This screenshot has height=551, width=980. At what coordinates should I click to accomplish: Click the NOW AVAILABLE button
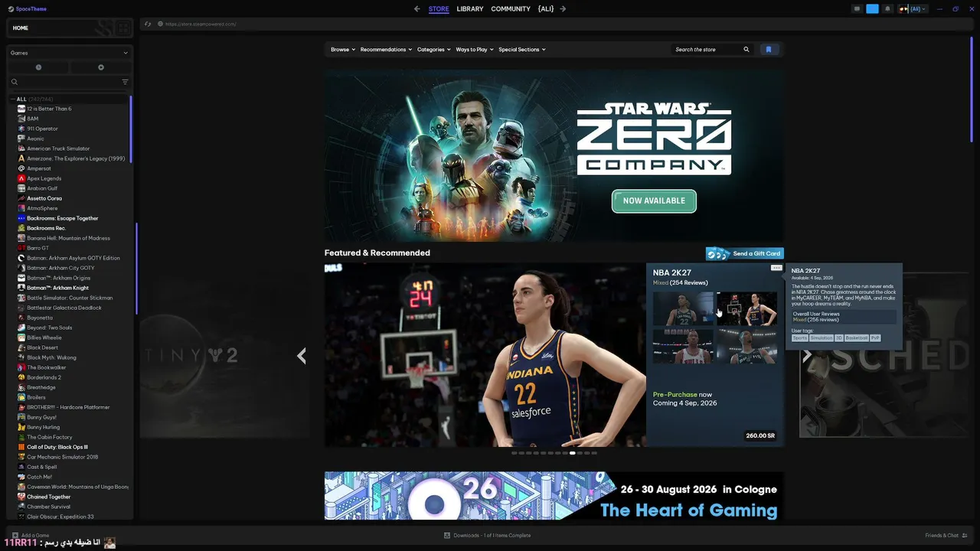tap(654, 201)
